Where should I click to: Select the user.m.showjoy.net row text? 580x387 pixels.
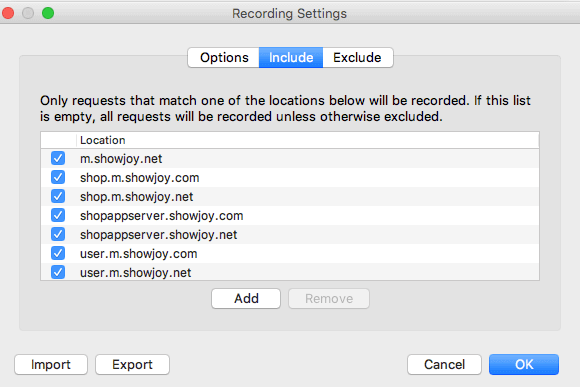pyautogui.click(x=135, y=273)
